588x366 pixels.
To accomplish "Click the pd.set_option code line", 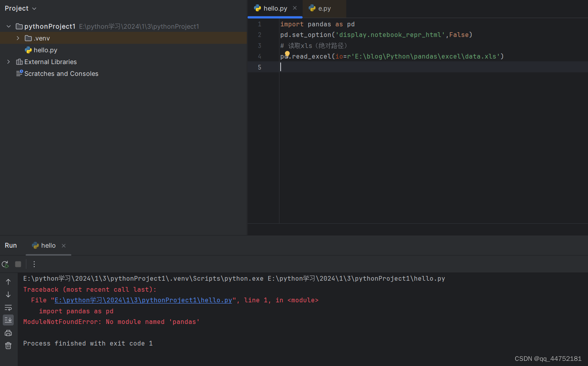I will pyautogui.click(x=376, y=35).
